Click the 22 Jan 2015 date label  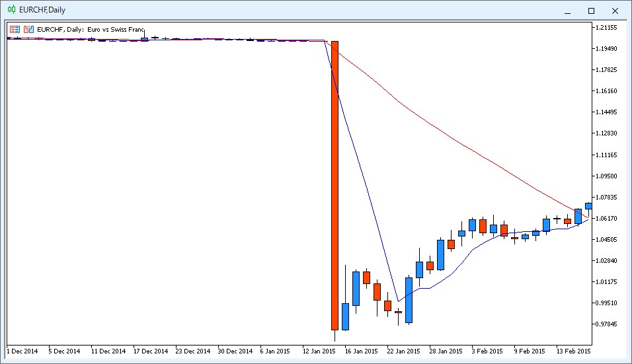(403, 351)
